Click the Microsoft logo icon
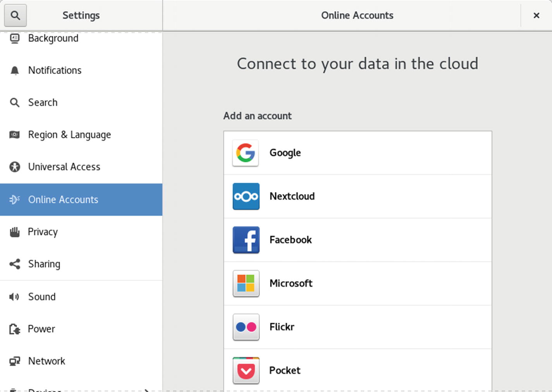 pos(246,283)
